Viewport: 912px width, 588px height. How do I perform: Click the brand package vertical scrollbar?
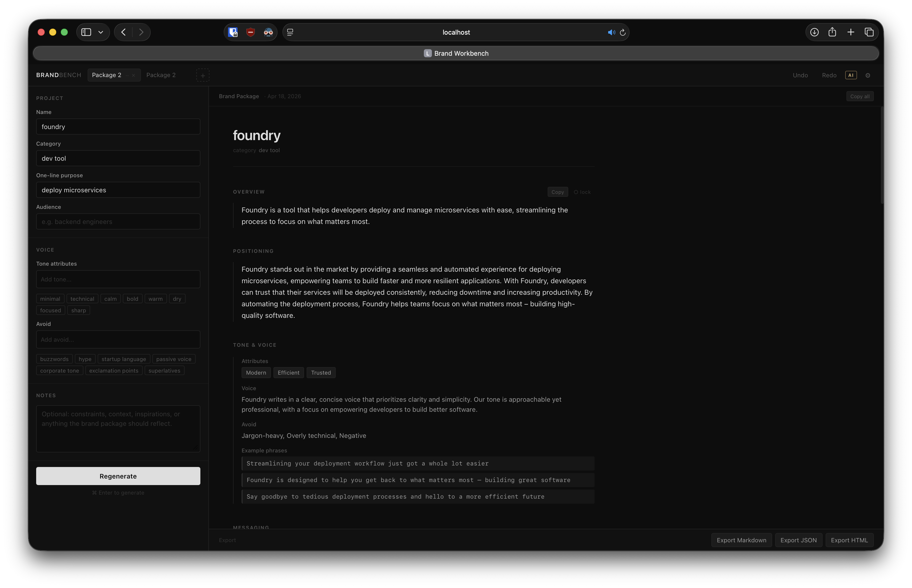[882, 155]
